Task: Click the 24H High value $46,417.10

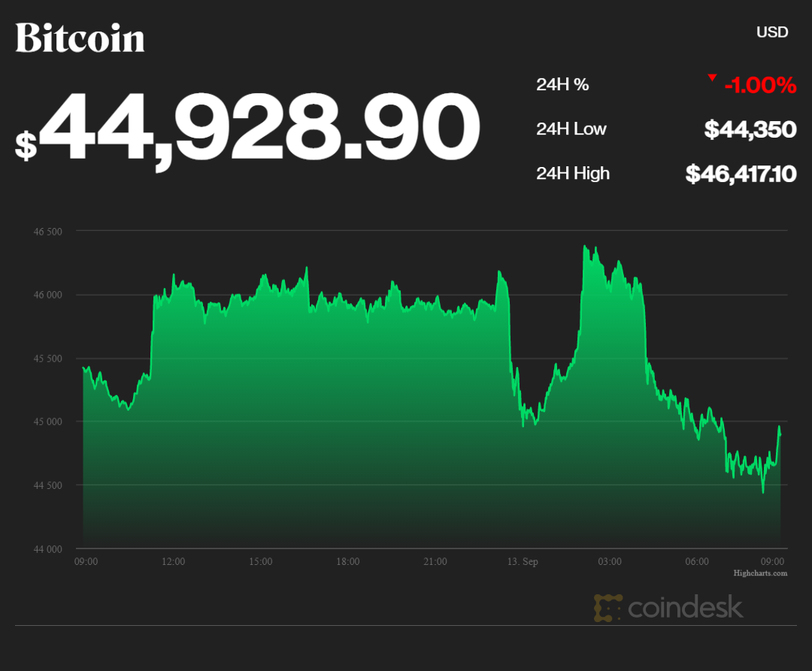Action: (x=741, y=174)
